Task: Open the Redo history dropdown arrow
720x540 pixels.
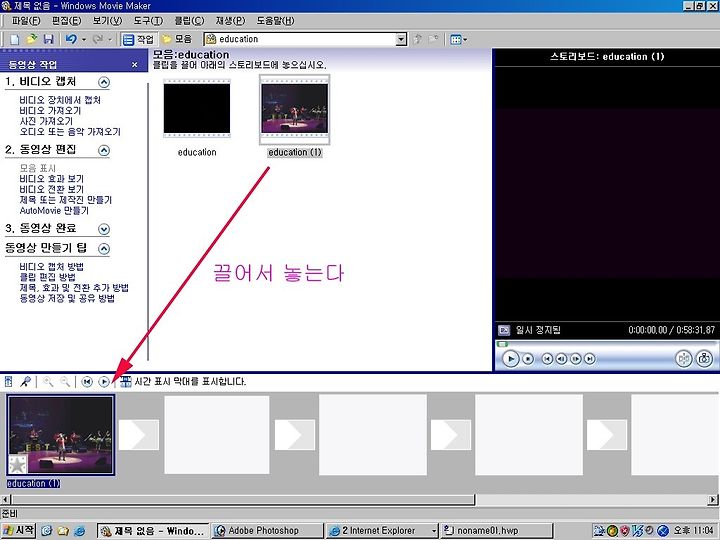Action: pos(110,39)
